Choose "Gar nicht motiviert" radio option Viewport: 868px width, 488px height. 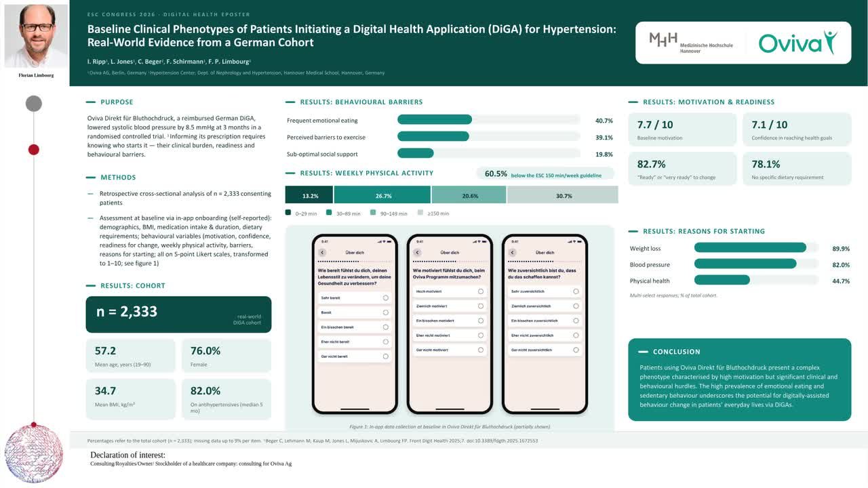tap(481, 350)
